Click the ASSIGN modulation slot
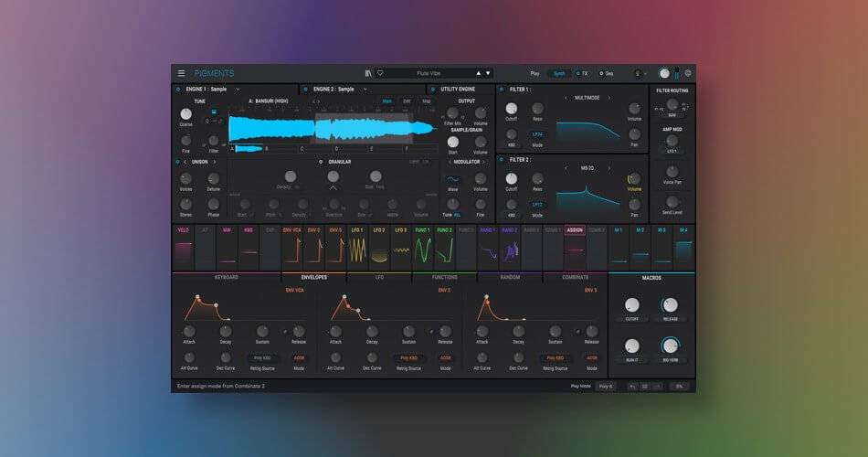Image resolution: width=868 pixels, height=457 pixels. pos(575,248)
